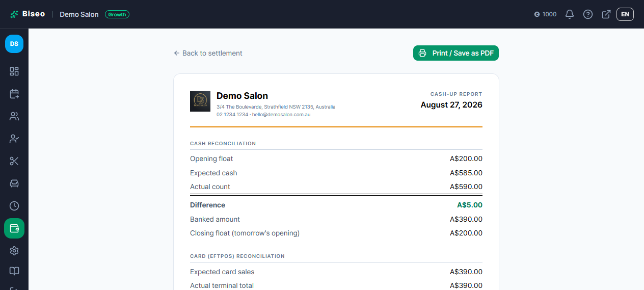The image size is (644, 290).
Task: Click the Expected cash label
Action: pyautogui.click(x=213, y=173)
